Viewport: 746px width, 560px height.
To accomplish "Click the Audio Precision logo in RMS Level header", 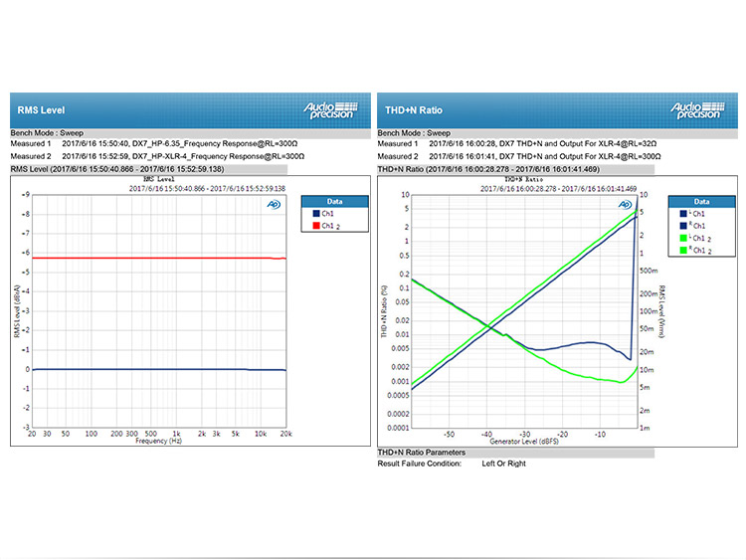I will click(331, 110).
